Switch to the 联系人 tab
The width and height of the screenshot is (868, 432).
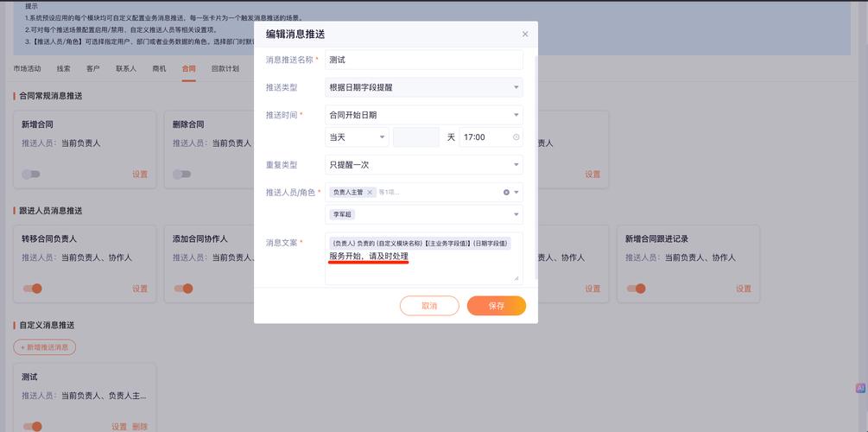[x=126, y=68]
